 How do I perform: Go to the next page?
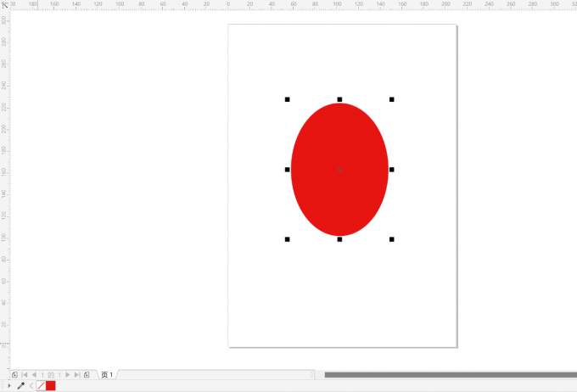68,374
